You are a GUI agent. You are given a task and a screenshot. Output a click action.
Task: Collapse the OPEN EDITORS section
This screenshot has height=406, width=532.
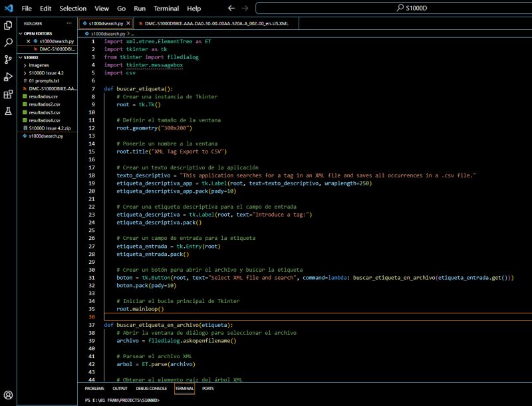(21, 33)
